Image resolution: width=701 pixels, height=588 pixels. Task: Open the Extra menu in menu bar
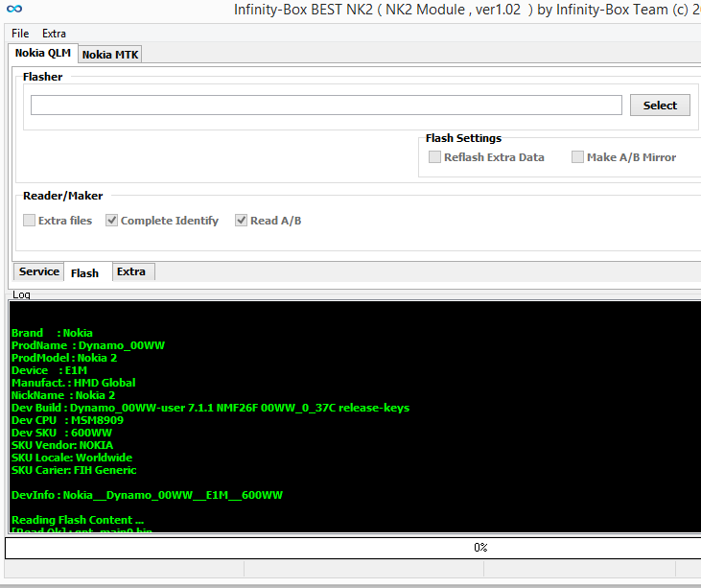(54, 34)
